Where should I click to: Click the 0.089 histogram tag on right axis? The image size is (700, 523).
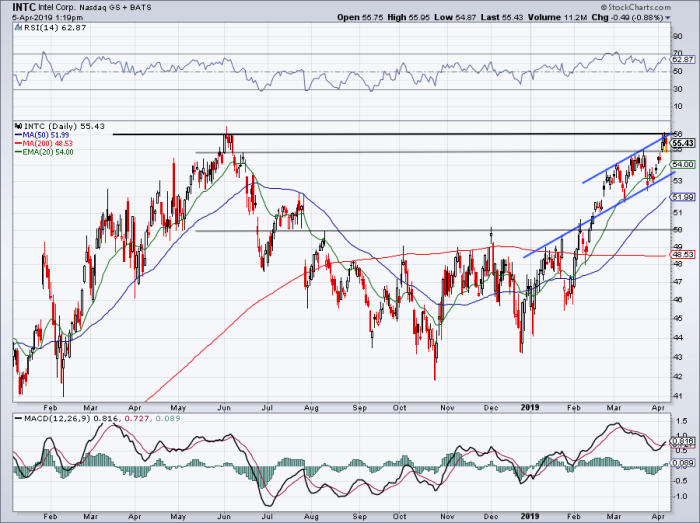683,463
